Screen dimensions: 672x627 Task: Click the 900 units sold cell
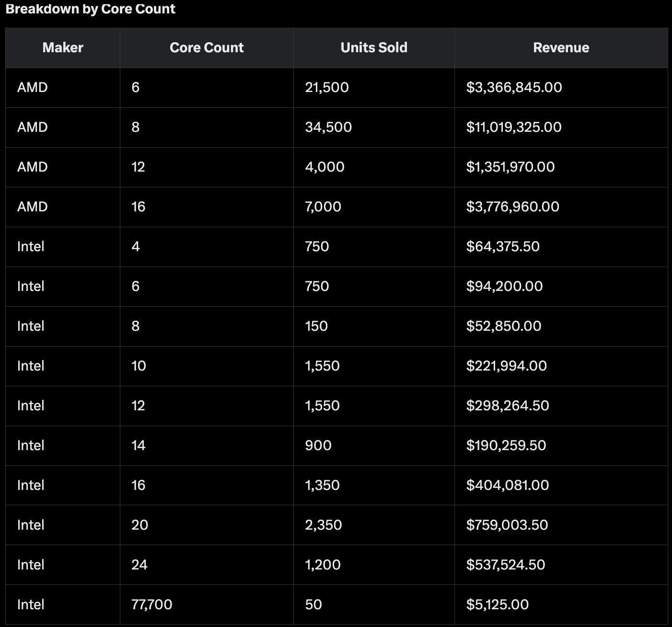click(318, 445)
